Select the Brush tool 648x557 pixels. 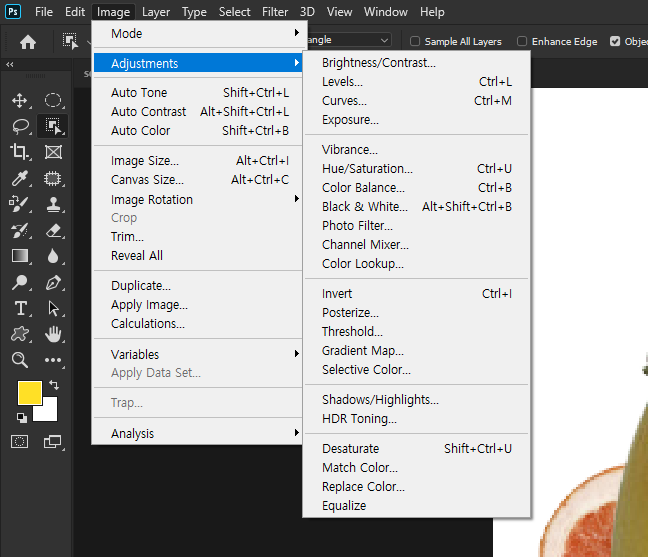19,204
